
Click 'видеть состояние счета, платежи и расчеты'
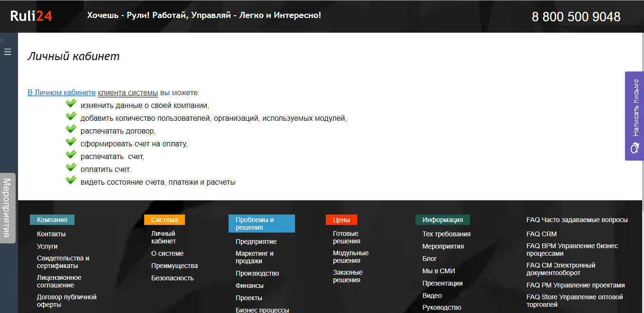tap(158, 182)
